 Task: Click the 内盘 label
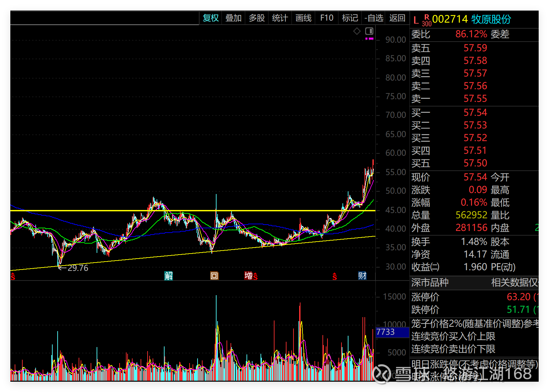click(x=500, y=228)
